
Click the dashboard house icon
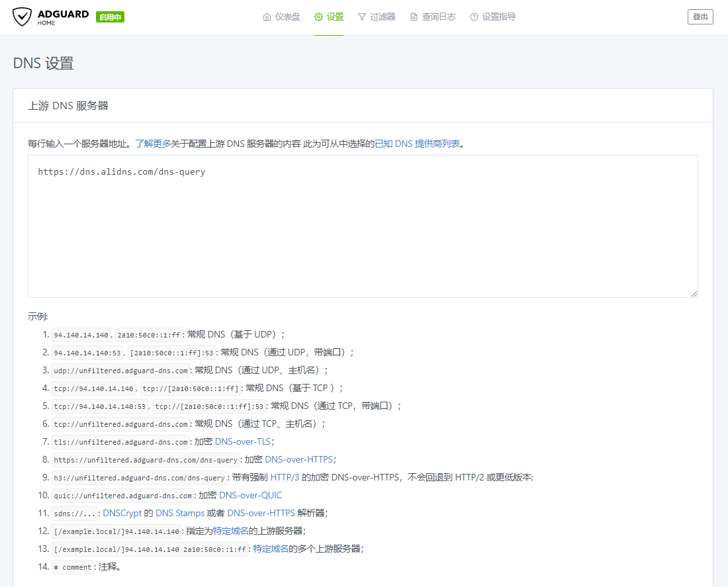click(x=267, y=17)
